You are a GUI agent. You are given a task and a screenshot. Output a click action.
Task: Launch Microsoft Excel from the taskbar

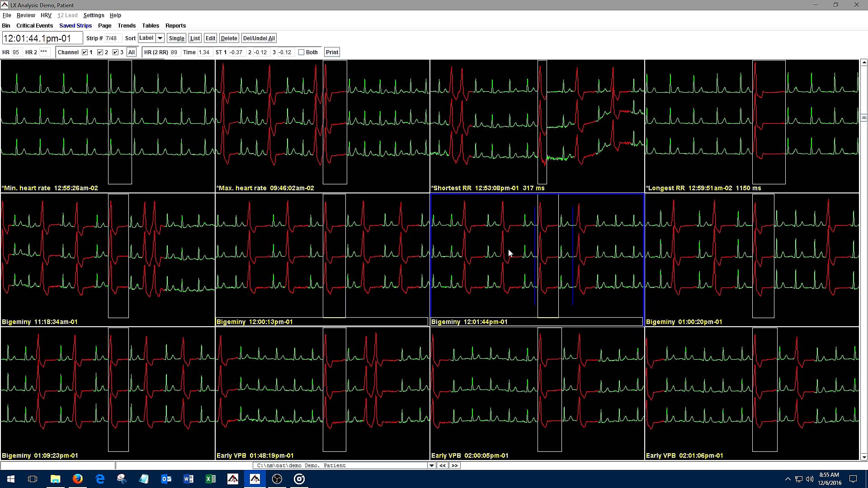point(211,479)
